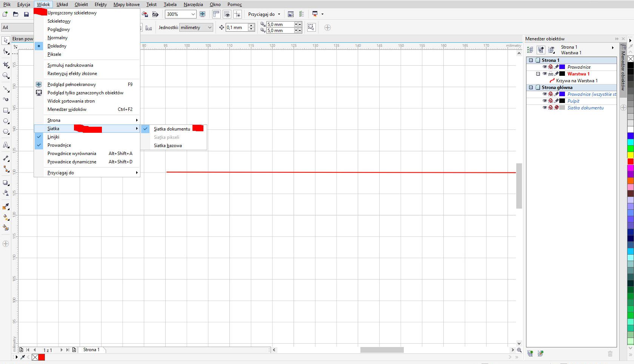Select the Text tool
Viewport: 634px width, 364px height.
click(6, 145)
